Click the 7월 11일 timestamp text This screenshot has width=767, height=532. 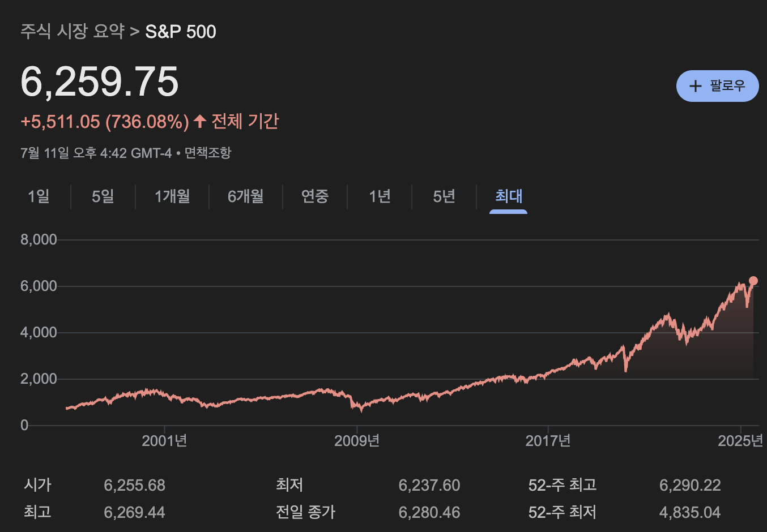pos(96,153)
